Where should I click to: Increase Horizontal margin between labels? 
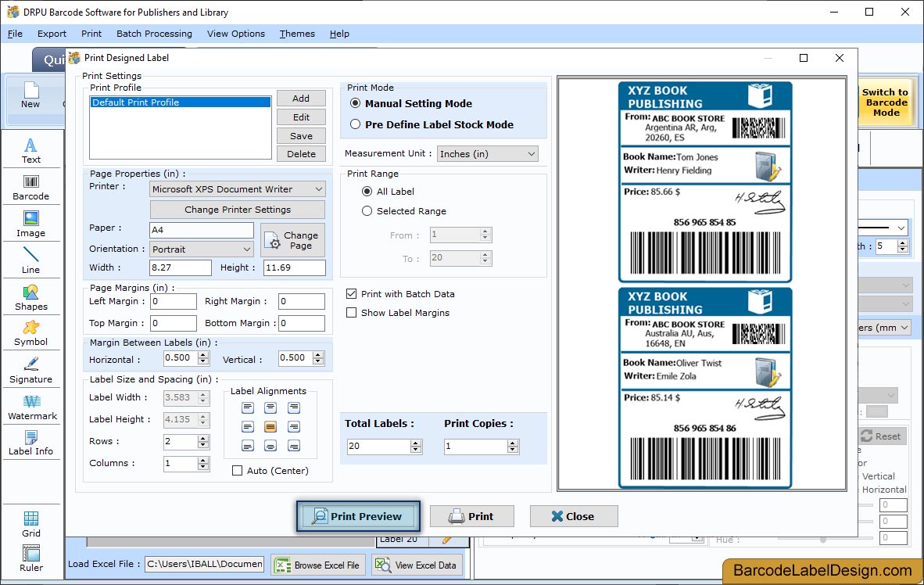click(x=203, y=354)
